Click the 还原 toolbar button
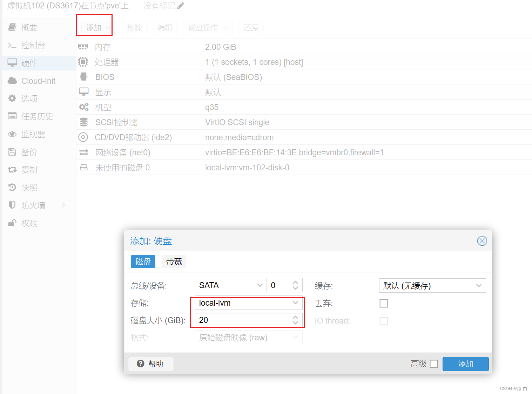 click(x=251, y=27)
